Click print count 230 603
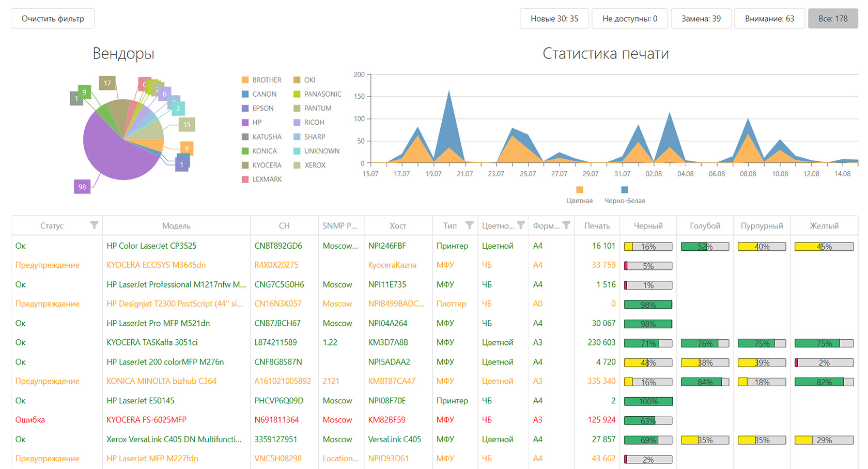Screen dimensions: 868x469 pyautogui.click(x=601, y=342)
